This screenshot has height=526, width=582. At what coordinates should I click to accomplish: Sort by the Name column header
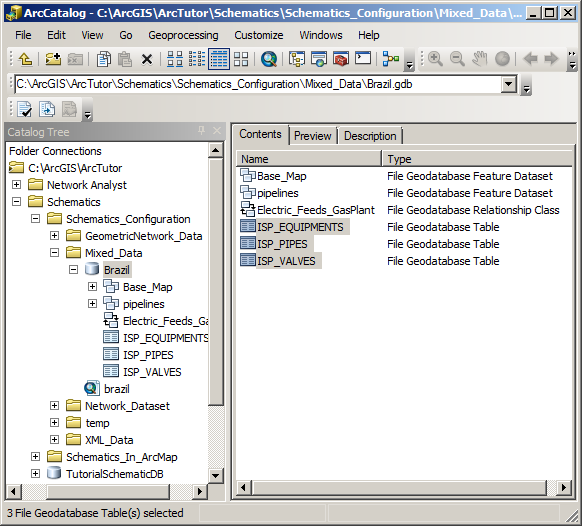309,159
